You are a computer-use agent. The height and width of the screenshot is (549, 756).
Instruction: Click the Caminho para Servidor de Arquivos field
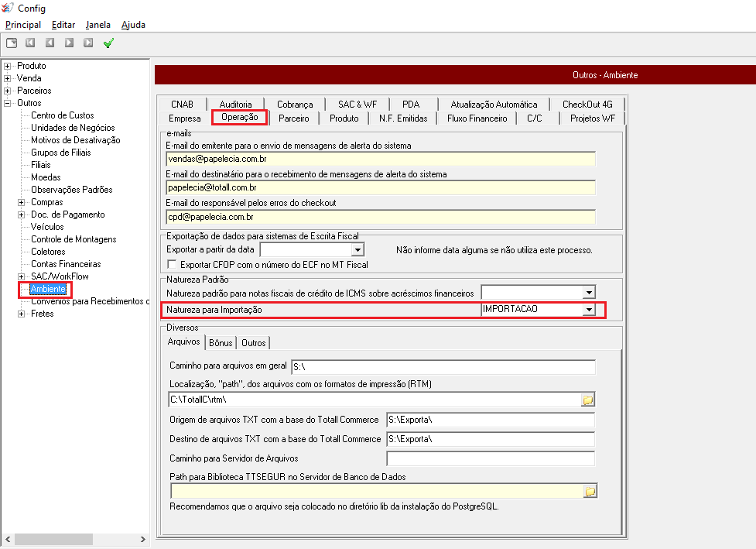coord(491,458)
